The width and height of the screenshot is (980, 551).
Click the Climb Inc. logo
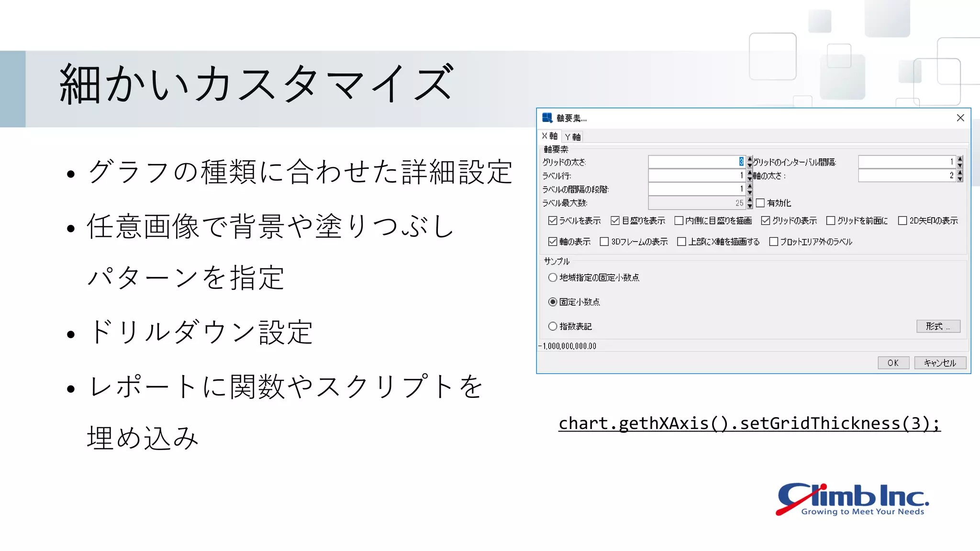tap(852, 499)
